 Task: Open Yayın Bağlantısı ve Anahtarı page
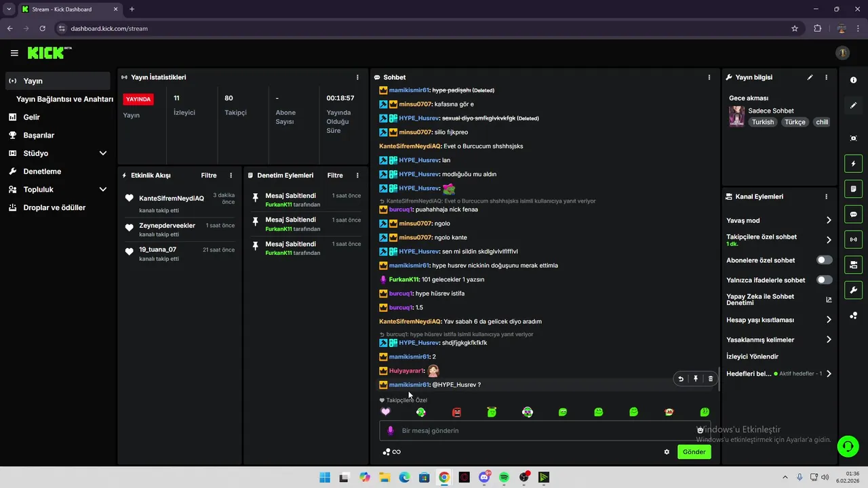tap(64, 99)
